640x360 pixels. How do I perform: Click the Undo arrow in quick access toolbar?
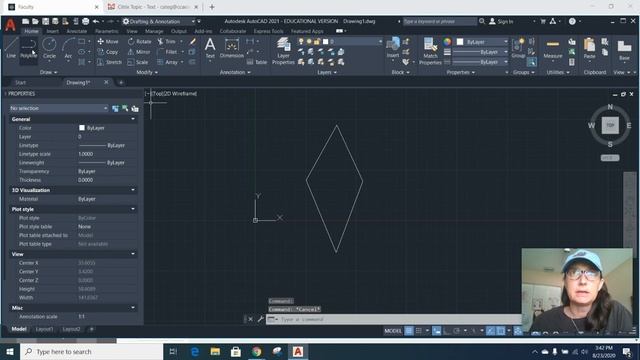(x=96, y=21)
